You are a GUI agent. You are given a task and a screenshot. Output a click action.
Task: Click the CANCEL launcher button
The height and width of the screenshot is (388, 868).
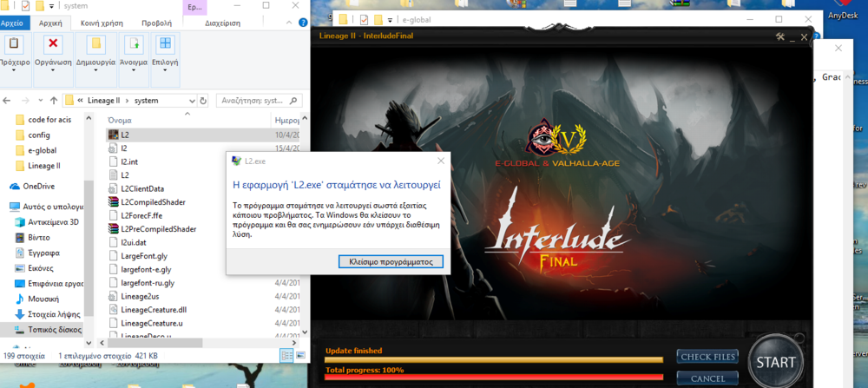[707, 379]
